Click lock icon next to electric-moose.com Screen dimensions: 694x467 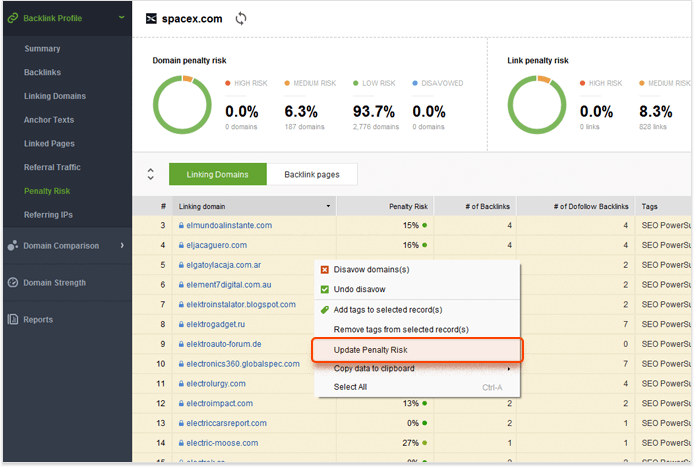[181, 443]
